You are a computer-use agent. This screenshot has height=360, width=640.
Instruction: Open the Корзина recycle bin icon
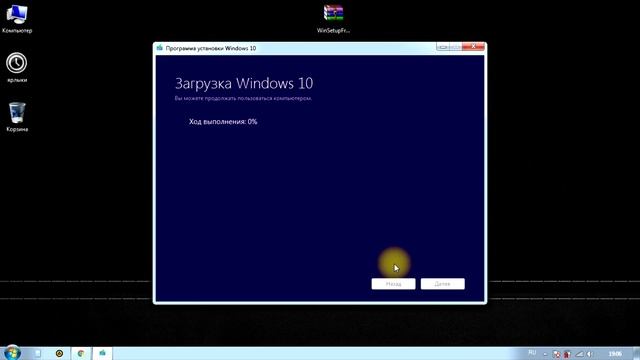[x=17, y=117]
